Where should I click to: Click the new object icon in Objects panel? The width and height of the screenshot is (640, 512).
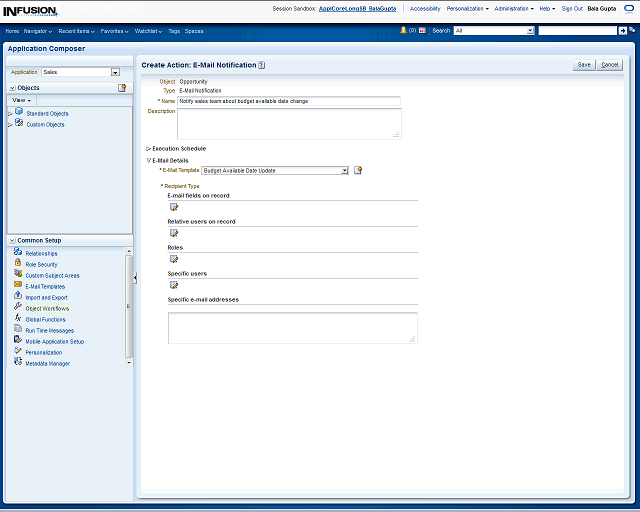click(122, 88)
